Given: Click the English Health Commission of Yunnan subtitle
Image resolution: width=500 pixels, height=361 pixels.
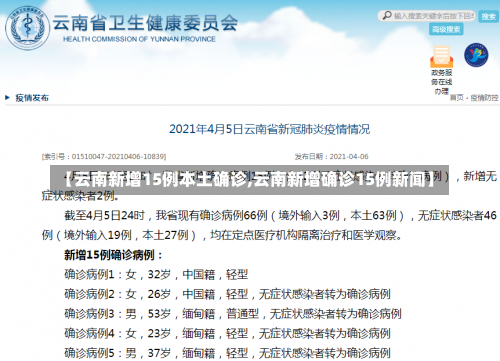Looking at the screenshot, I should pos(139,39).
